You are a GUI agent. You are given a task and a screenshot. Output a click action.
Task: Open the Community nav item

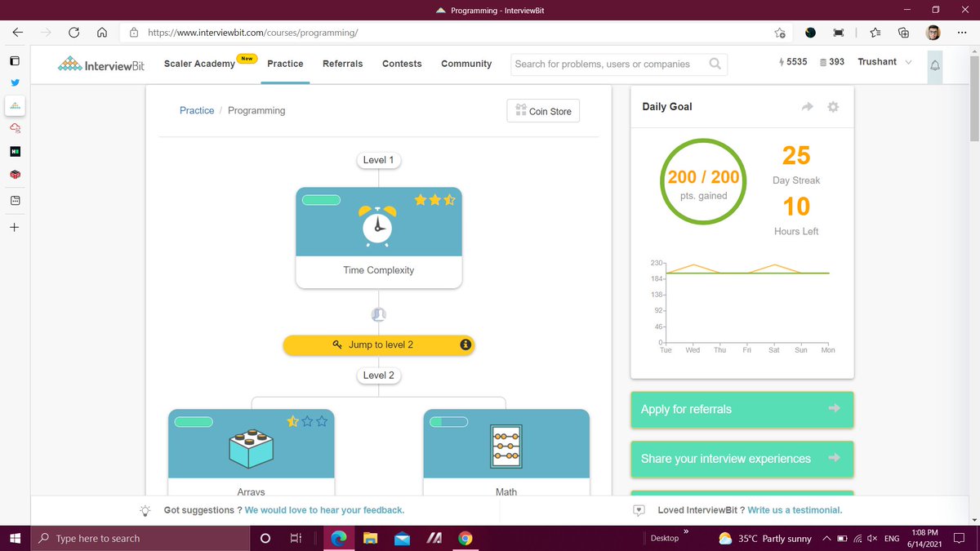pos(466,64)
